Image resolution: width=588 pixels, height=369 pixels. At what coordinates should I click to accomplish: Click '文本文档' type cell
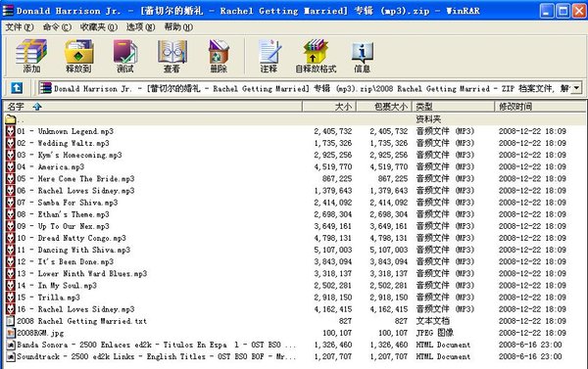pos(432,321)
